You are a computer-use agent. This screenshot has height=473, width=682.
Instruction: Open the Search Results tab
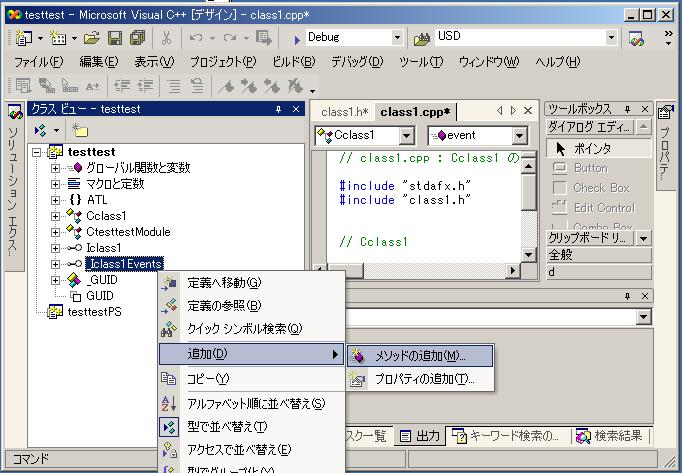pos(609,436)
